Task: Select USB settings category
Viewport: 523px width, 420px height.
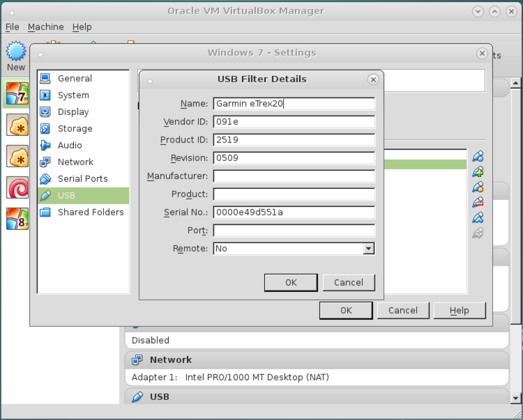Action: tap(84, 195)
